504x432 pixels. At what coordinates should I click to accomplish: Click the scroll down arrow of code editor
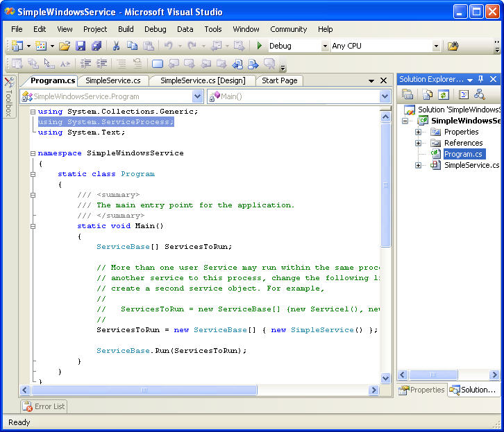pos(385,378)
